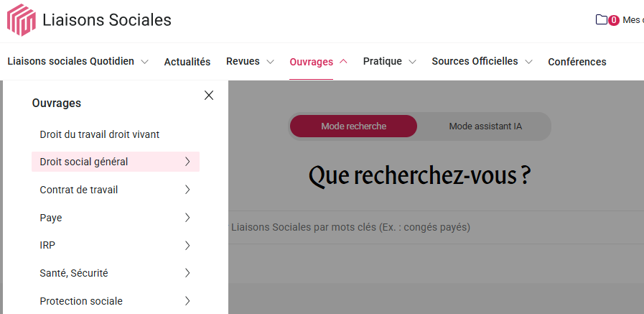This screenshot has width=644, height=314.
Task: Expand the Pratique dropdown chevron
Action: coord(412,62)
